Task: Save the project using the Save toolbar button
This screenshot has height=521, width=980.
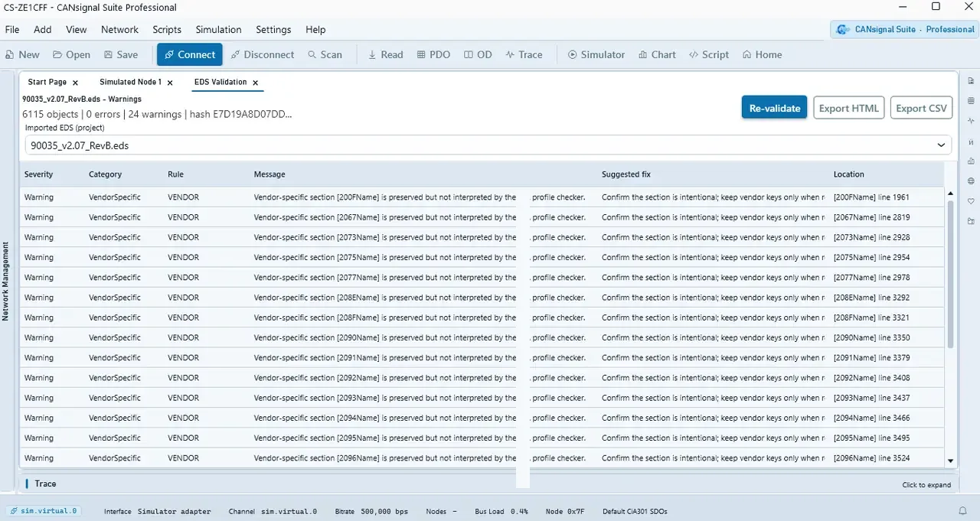Action: point(121,54)
